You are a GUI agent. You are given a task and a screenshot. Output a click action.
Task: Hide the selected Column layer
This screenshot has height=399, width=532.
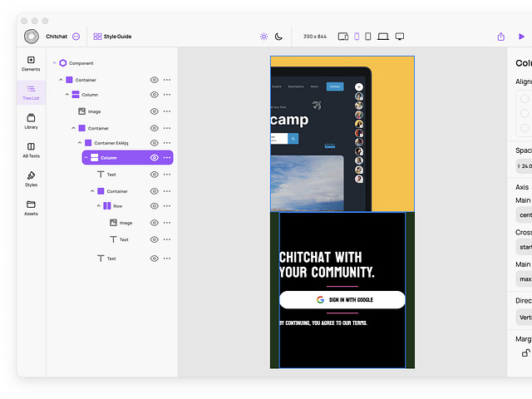155,157
